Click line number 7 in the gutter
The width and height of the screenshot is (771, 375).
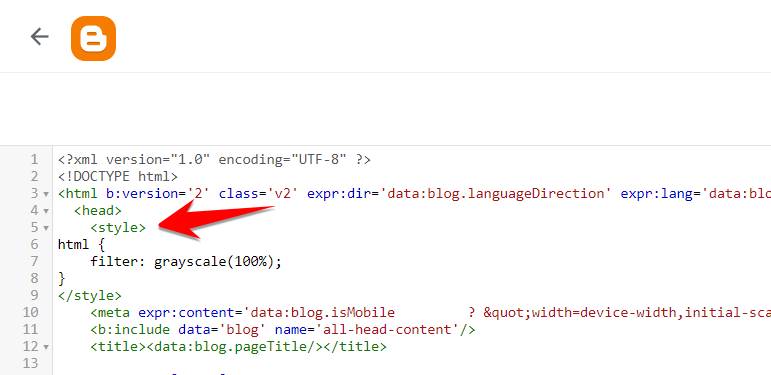click(x=34, y=261)
